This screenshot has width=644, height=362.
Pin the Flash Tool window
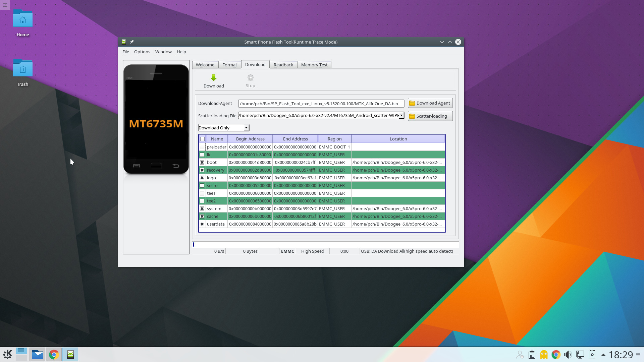coord(132,42)
